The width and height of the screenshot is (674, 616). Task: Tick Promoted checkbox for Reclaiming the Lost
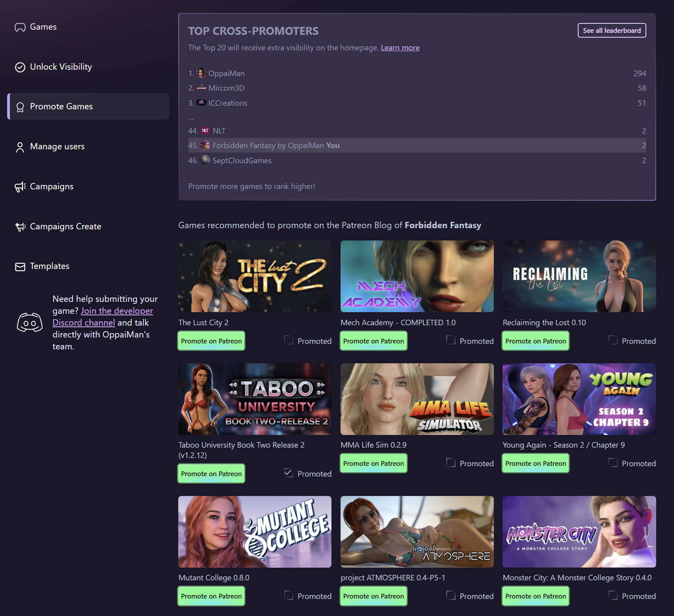(x=613, y=340)
